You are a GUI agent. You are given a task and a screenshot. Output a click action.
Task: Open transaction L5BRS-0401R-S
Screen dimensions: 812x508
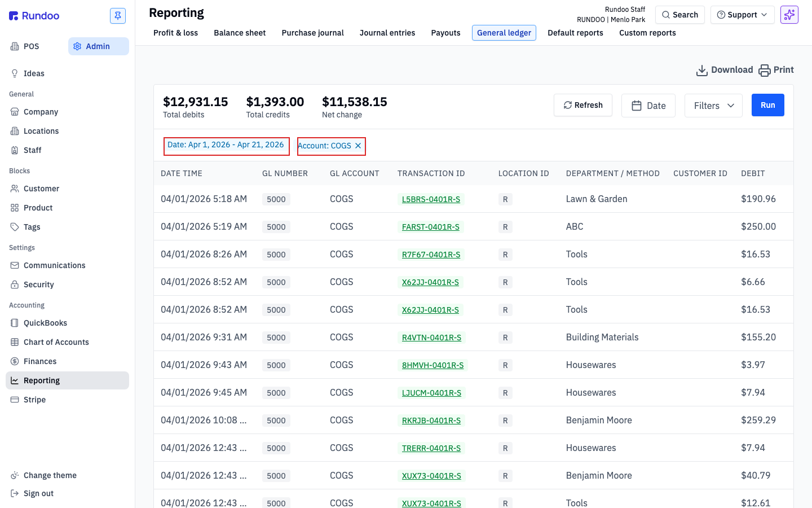pyautogui.click(x=431, y=199)
